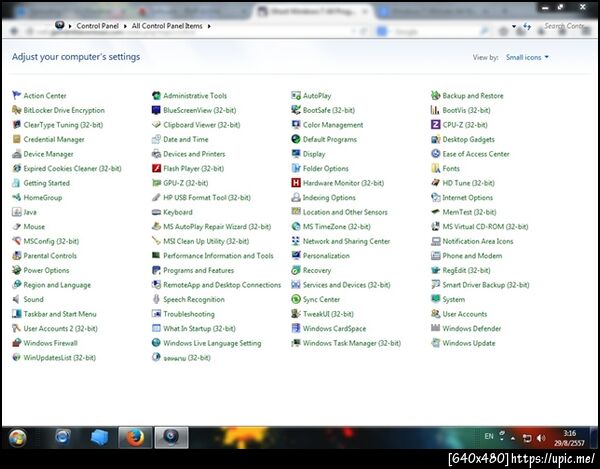This screenshot has height=469, width=600.
Task: Click the Sync Center green icon
Action: 296,299
